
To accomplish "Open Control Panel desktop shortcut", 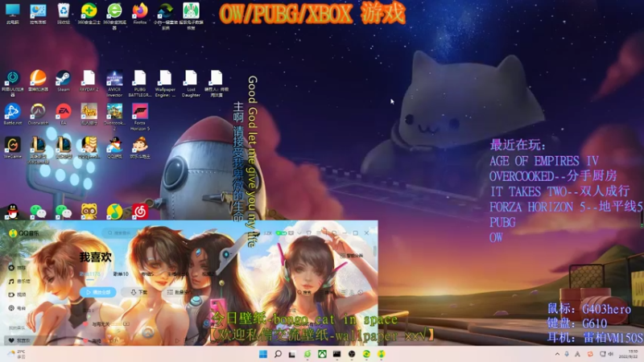I will click(x=38, y=13).
